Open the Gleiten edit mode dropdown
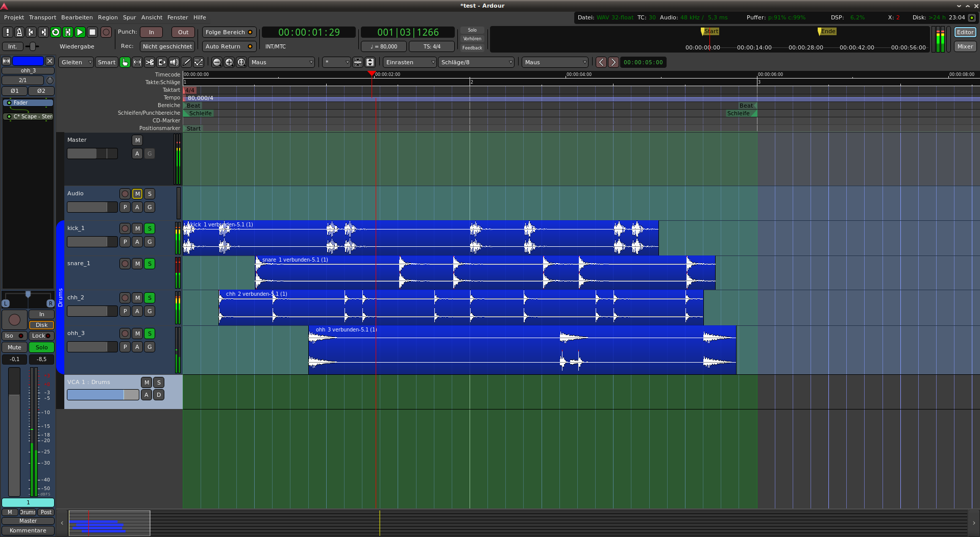The image size is (980, 537). coord(76,62)
